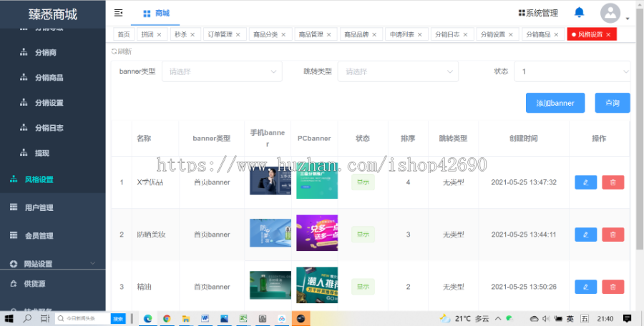Expand the 网站设置 sidebar chevron
Image resolution: width=644 pixels, height=326 pixels.
point(93,263)
